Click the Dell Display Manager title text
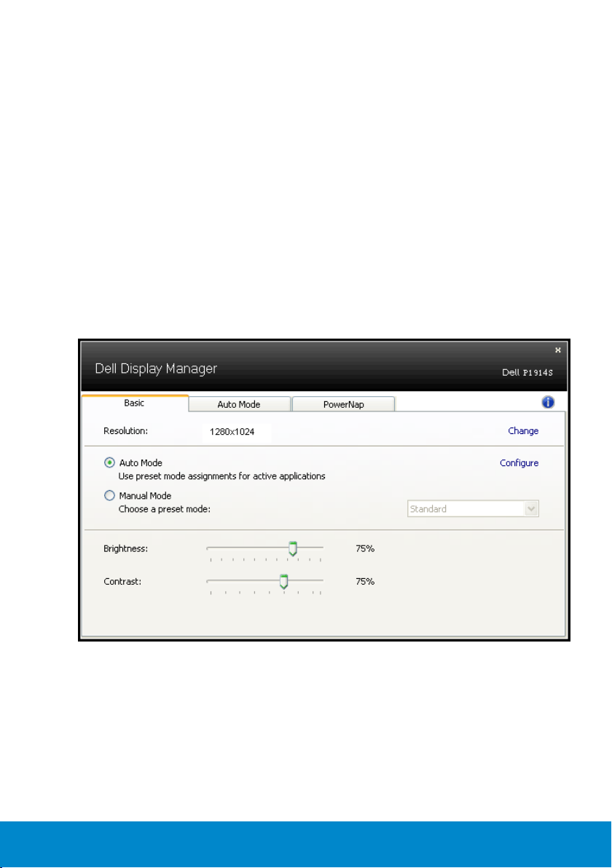The width and height of the screenshot is (612, 868). (156, 368)
